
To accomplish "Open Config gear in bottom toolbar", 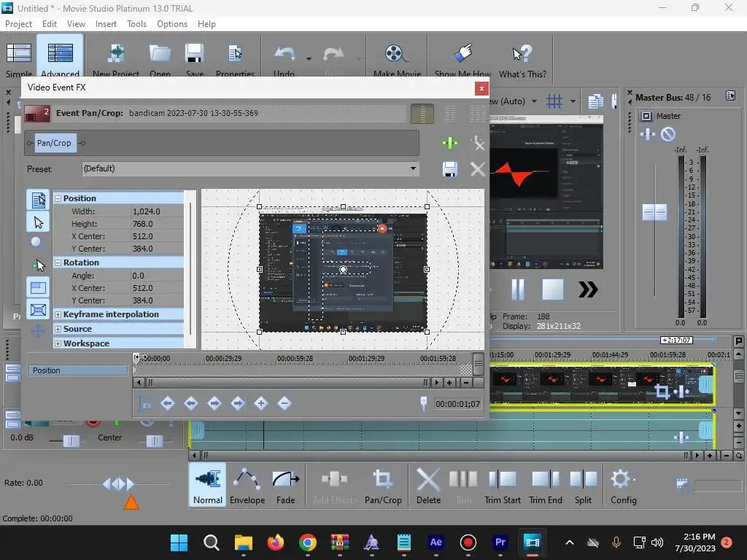I will (623, 486).
